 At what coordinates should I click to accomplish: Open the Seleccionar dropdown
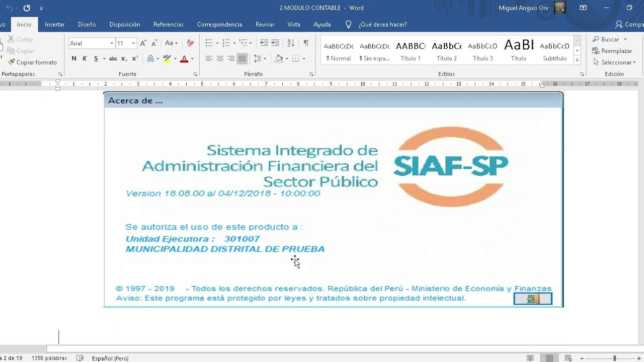(614, 62)
